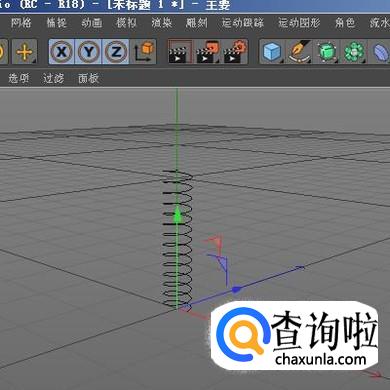This screenshot has height=390, width=390.
Task: Click the blue Z-axis handle in the viewport
Action: 236,289
